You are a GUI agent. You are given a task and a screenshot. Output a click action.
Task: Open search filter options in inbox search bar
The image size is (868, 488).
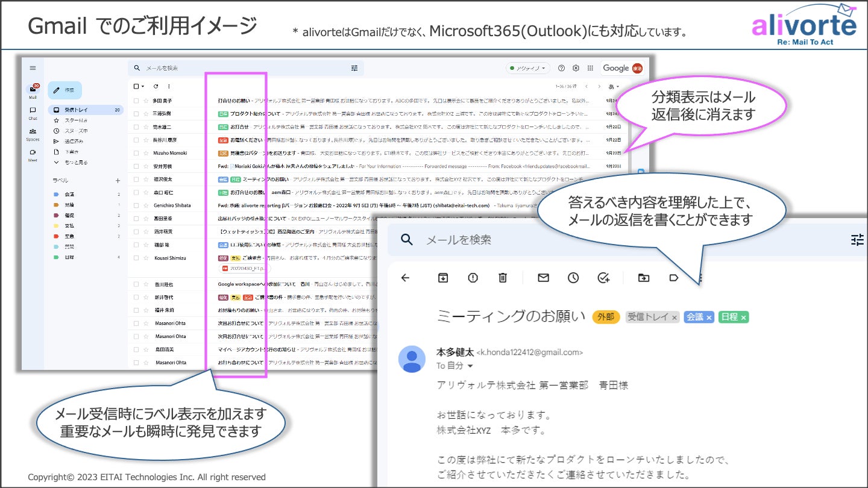(354, 68)
